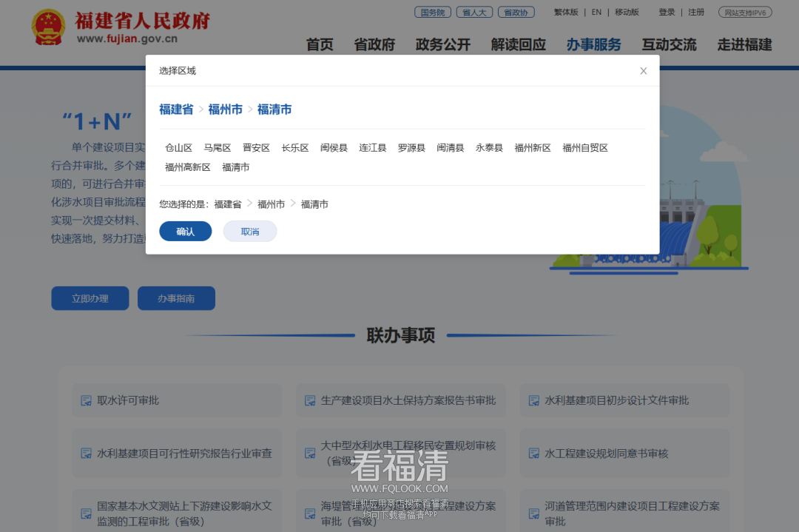
Task: Choose 长乐区 from the district list
Action: click(x=295, y=148)
